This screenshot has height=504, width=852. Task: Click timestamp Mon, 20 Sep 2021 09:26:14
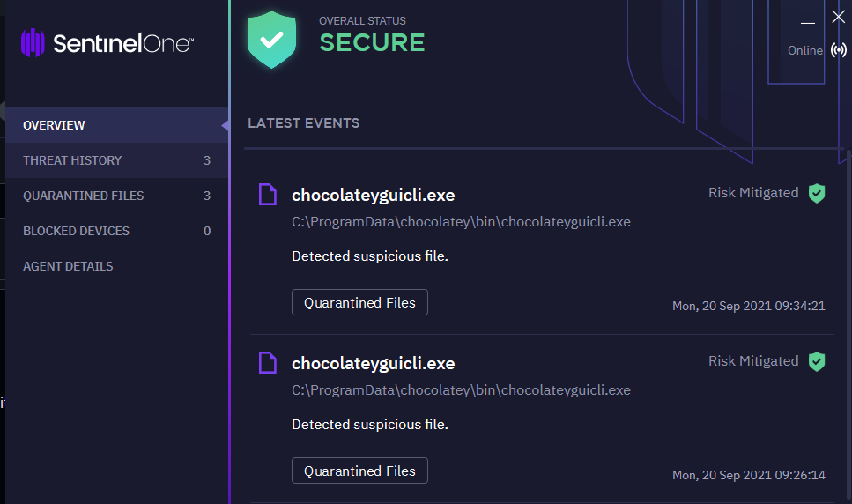click(749, 475)
